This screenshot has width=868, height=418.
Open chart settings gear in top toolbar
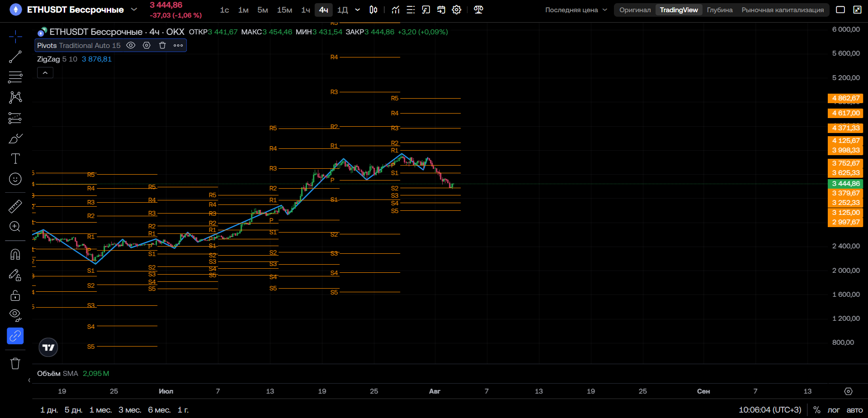[457, 10]
